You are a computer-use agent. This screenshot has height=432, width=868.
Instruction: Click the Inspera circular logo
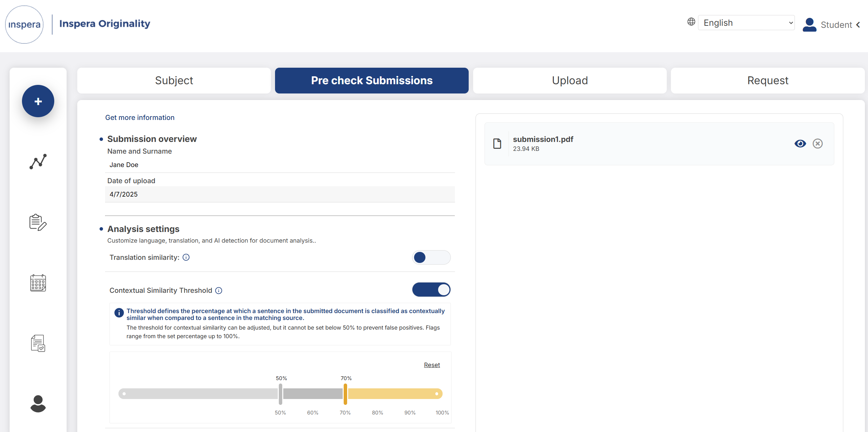(x=24, y=24)
